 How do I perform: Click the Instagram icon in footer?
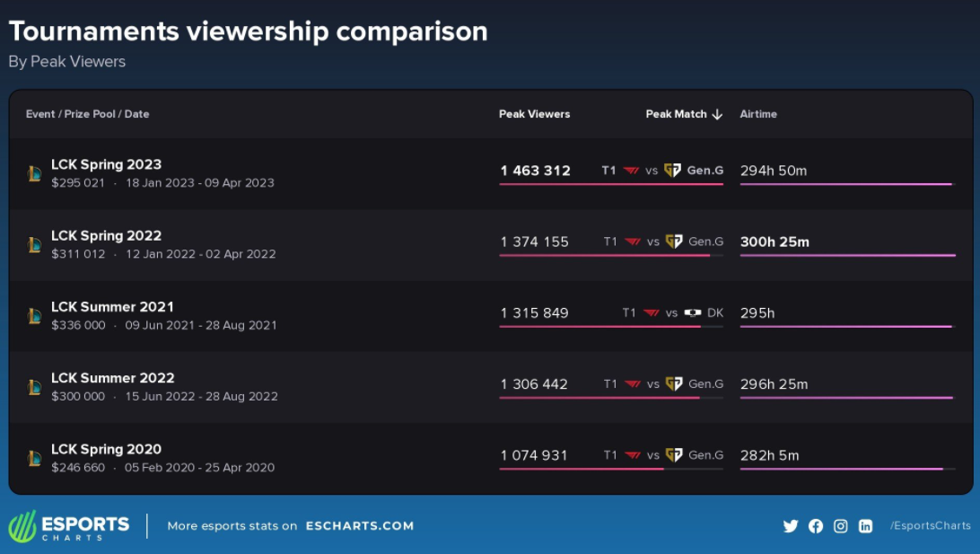pos(840,526)
